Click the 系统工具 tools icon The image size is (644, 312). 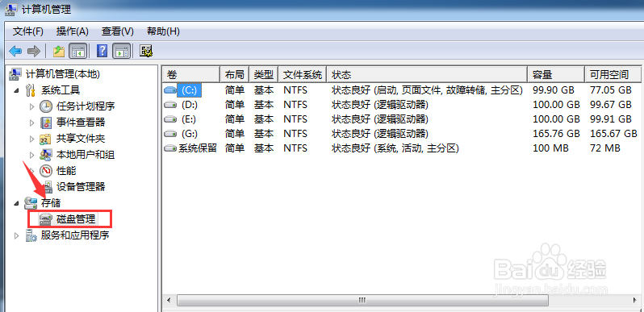point(31,90)
